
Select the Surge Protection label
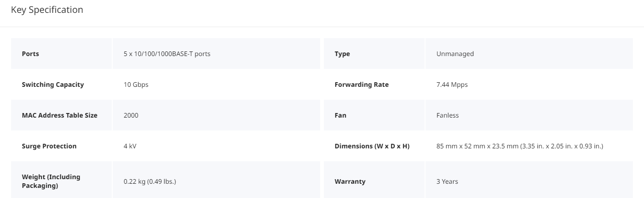click(x=49, y=146)
